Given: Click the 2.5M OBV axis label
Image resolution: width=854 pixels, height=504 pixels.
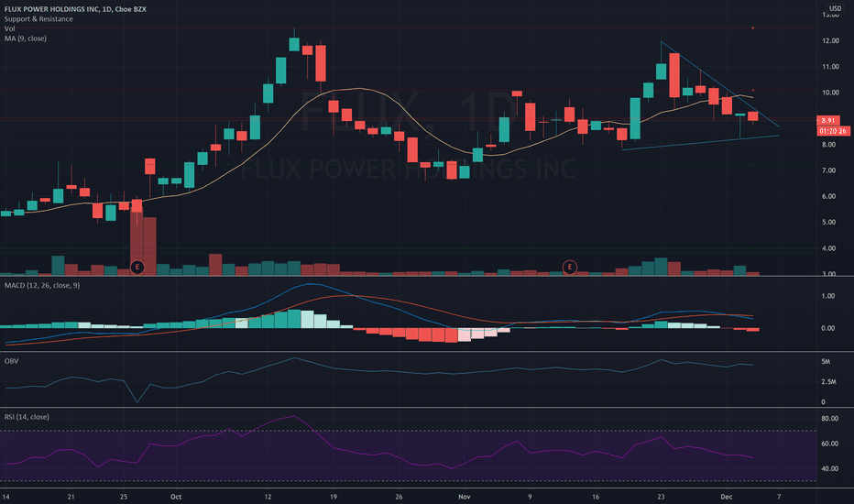Looking at the screenshot, I should point(828,382).
